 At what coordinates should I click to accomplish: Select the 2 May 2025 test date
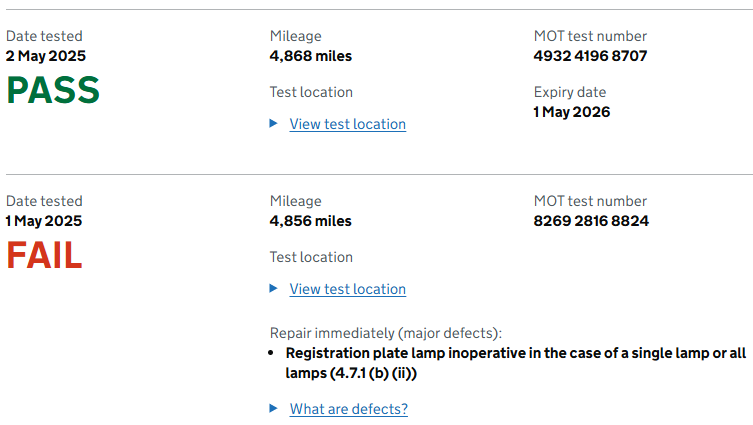click(46, 56)
